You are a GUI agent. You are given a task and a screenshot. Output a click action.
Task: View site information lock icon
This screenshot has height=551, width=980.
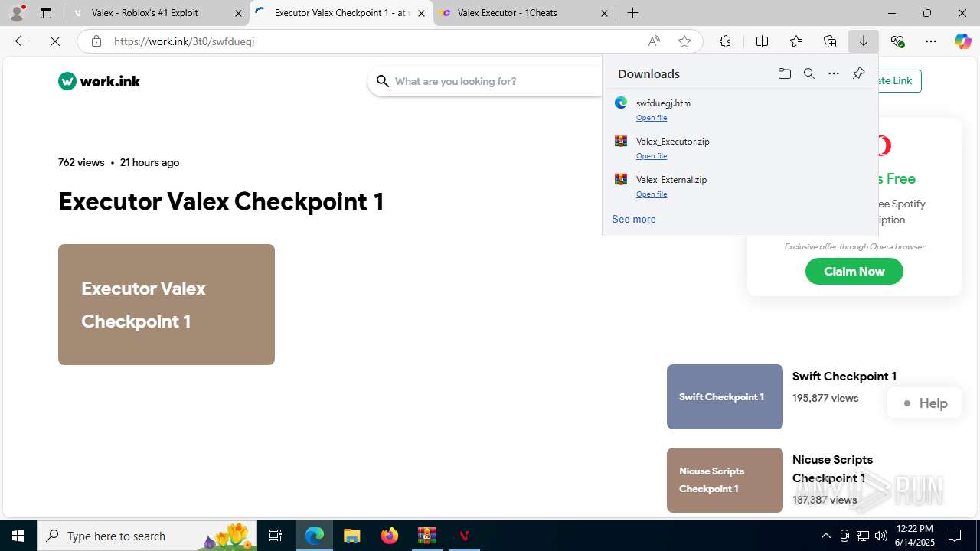click(x=96, y=41)
